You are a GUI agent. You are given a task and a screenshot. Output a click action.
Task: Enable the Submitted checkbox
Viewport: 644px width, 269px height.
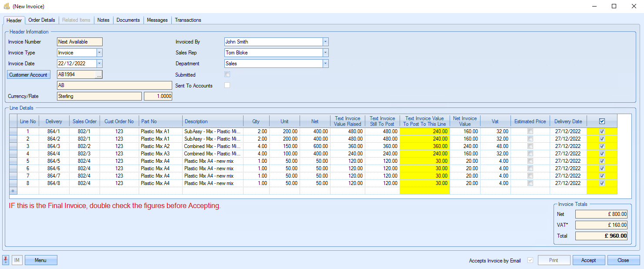point(227,74)
